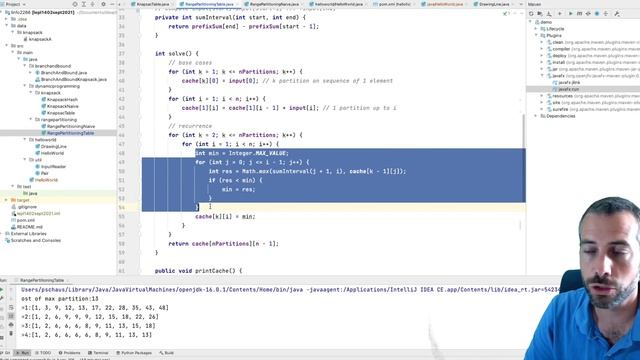Screen dimensions: 640x360
Task: Click the inspection checkmark widget in the editor
Action: tap(506, 14)
